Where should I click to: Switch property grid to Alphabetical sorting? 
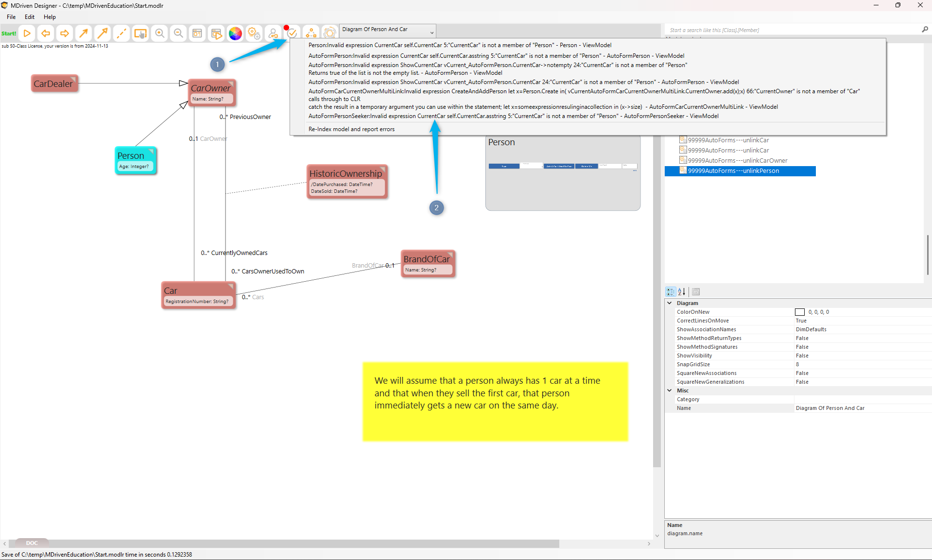682,292
